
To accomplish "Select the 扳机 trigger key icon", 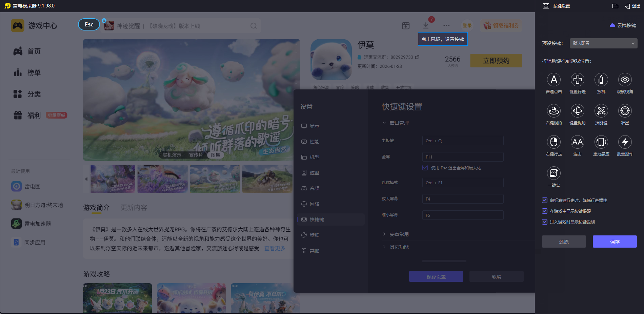I will [x=601, y=80].
